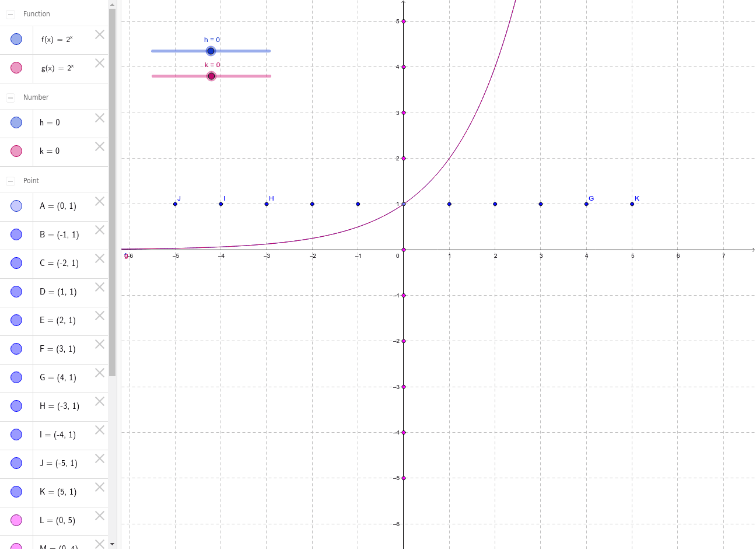Image resolution: width=756 pixels, height=550 pixels.
Task: Delete point H = (-3, 1) row
Action: click(x=100, y=401)
